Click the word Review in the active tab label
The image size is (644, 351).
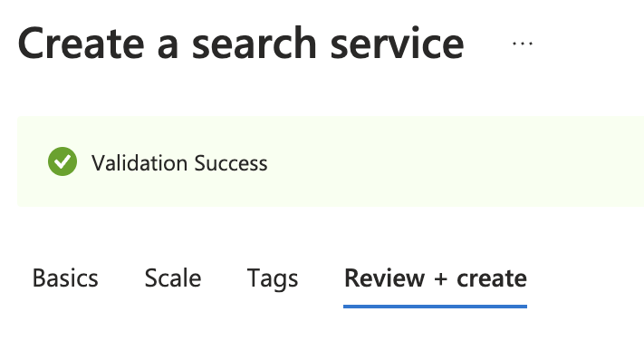coord(384,278)
